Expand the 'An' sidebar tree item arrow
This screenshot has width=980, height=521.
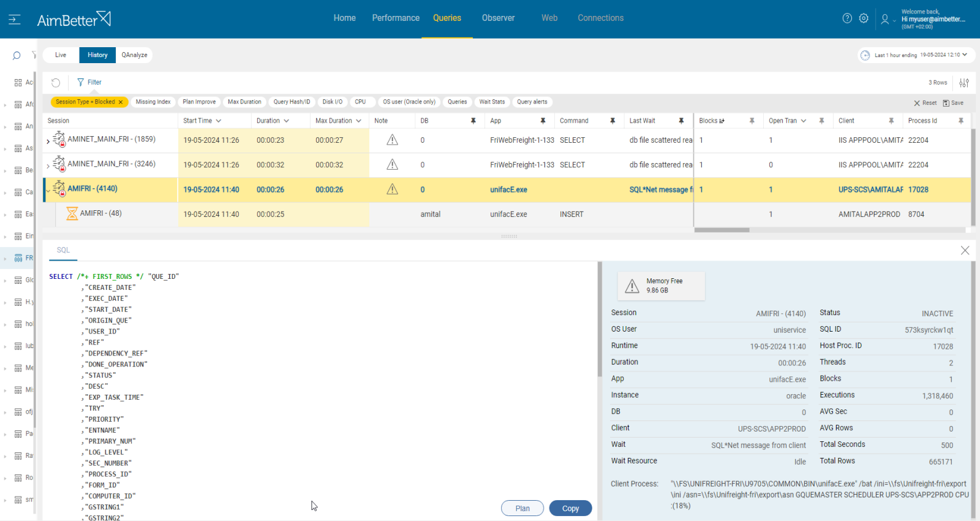click(6, 127)
